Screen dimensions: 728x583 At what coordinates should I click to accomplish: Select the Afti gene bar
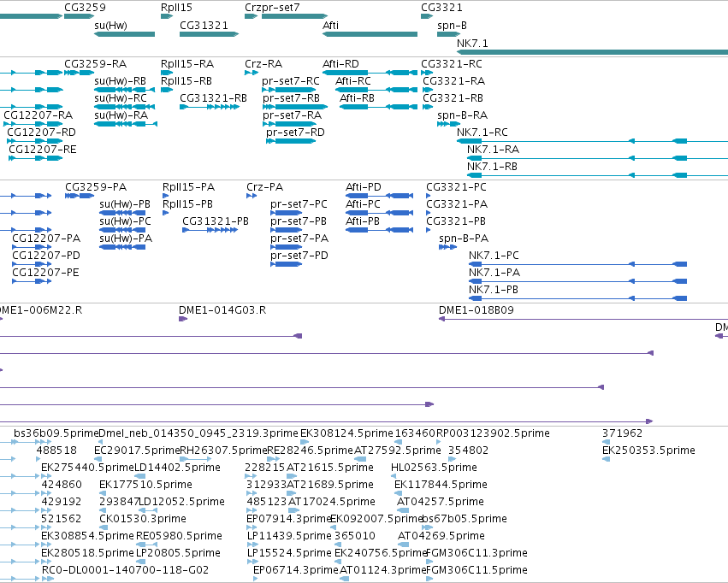pos(370,34)
